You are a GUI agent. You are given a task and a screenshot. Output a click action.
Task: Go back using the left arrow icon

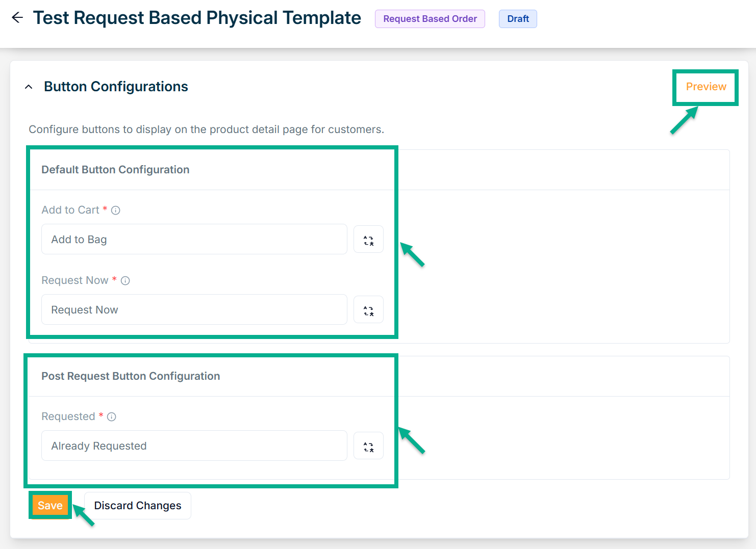pos(17,18)
